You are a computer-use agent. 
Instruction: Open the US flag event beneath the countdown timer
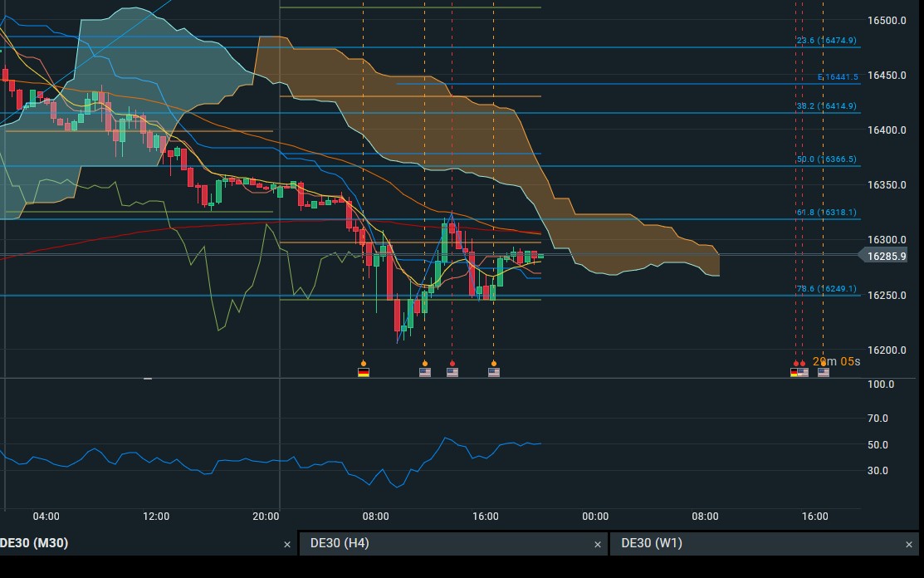(824, 372)
